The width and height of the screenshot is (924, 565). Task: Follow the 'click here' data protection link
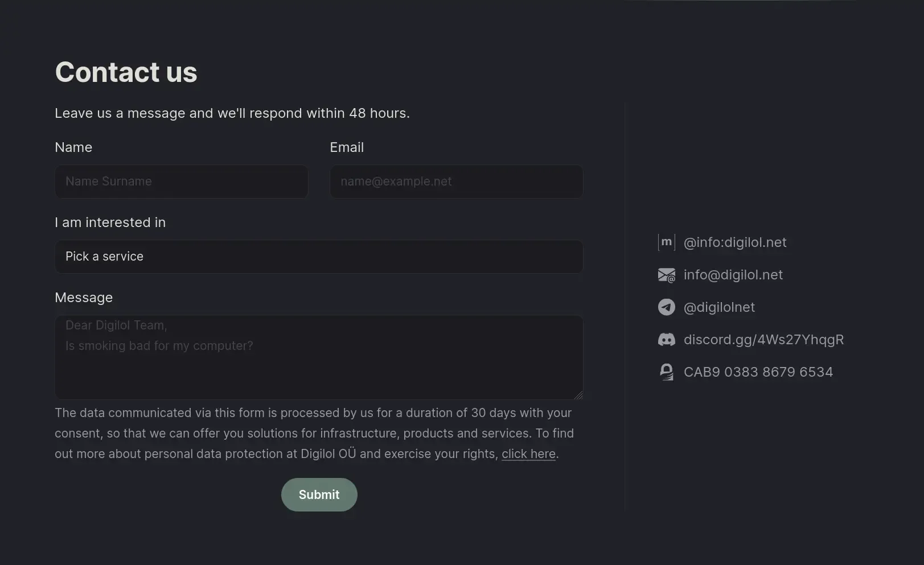click(x=528, y=454)
